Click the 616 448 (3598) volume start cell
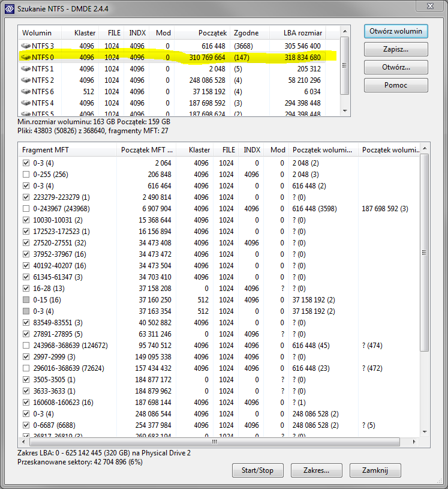The height and width of the screenshot is (489, 448). click(315, 209)
